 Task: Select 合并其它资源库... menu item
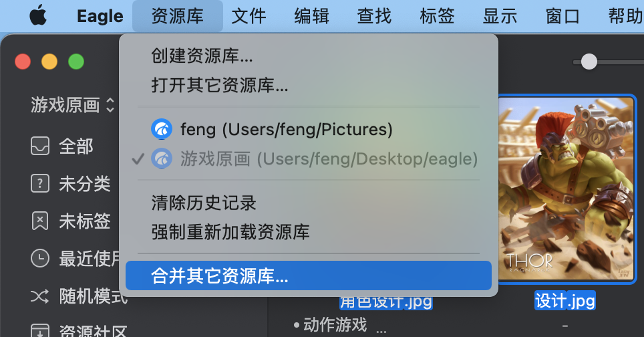219,275
